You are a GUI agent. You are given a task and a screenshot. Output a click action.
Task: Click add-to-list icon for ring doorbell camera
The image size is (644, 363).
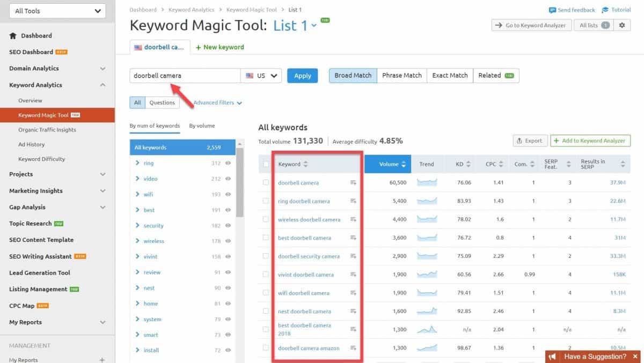pyautogui.click(x=353, y=201)
